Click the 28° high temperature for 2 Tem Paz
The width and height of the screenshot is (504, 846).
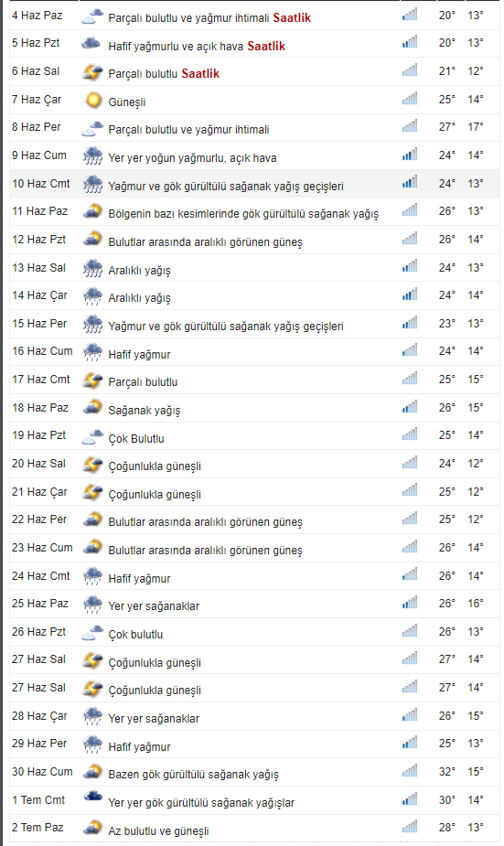point(446,827)
